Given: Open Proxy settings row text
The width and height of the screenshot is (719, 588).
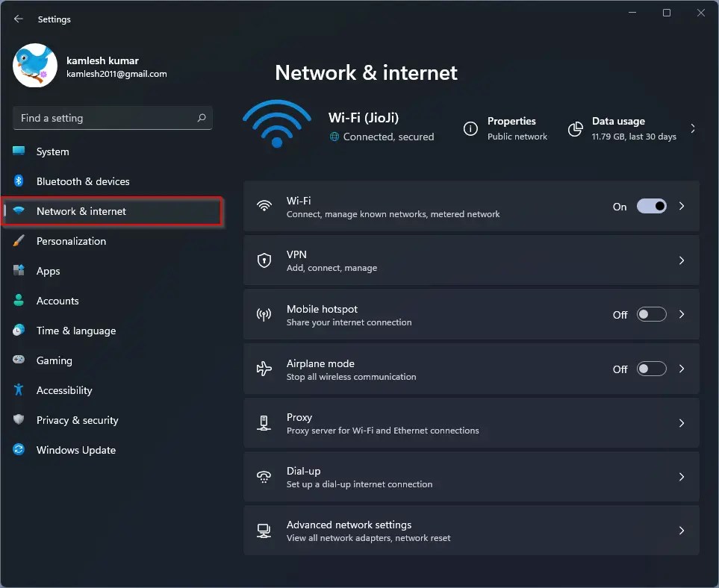Looking at the screenshot, I should click(x=382, y=423).
